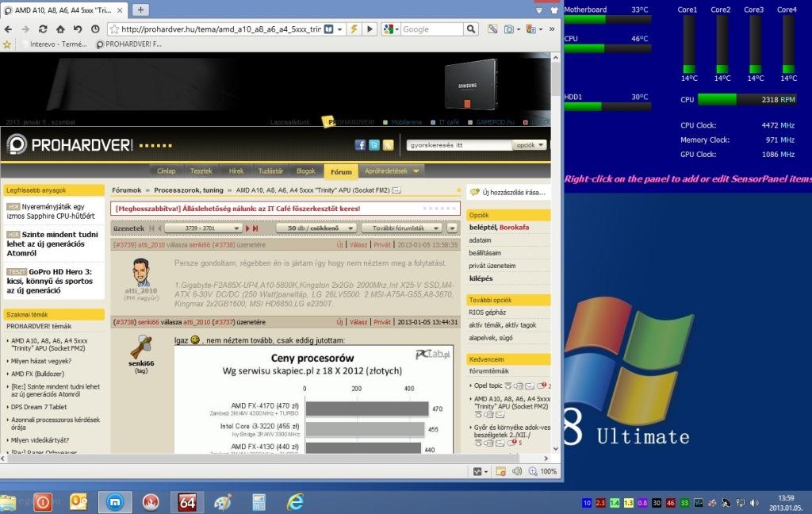
Task: Click Válasz on post #3739
Action: coord(358,244)
